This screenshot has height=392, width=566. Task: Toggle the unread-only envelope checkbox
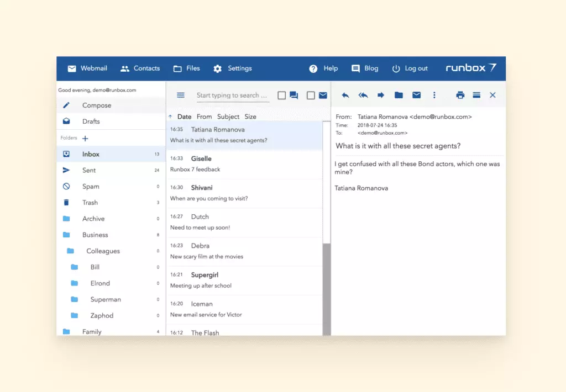pyautogui.click(x=311, y=96)
